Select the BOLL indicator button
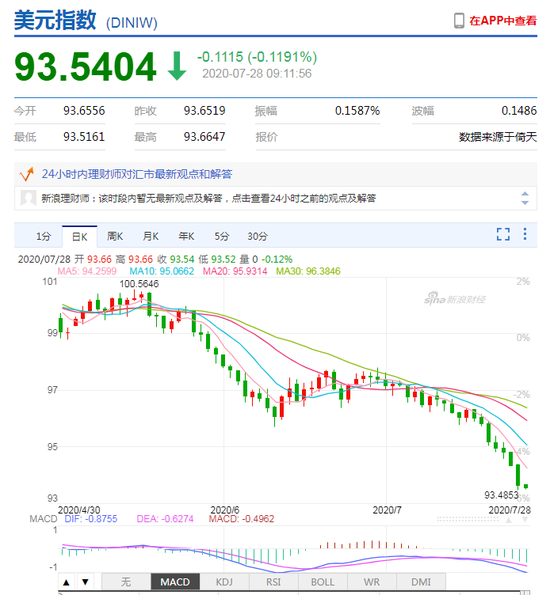550x595 pixels. click(323, 582)
